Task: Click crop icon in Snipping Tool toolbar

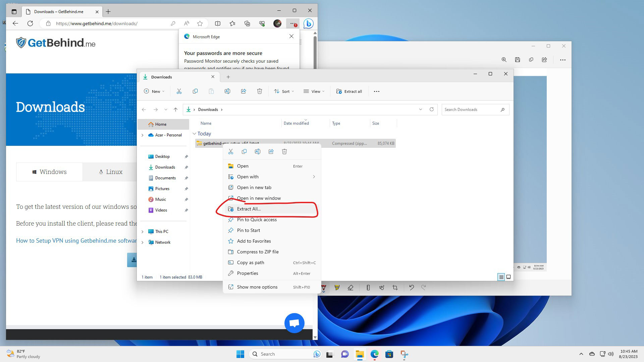Action: [x=395, y=288]
